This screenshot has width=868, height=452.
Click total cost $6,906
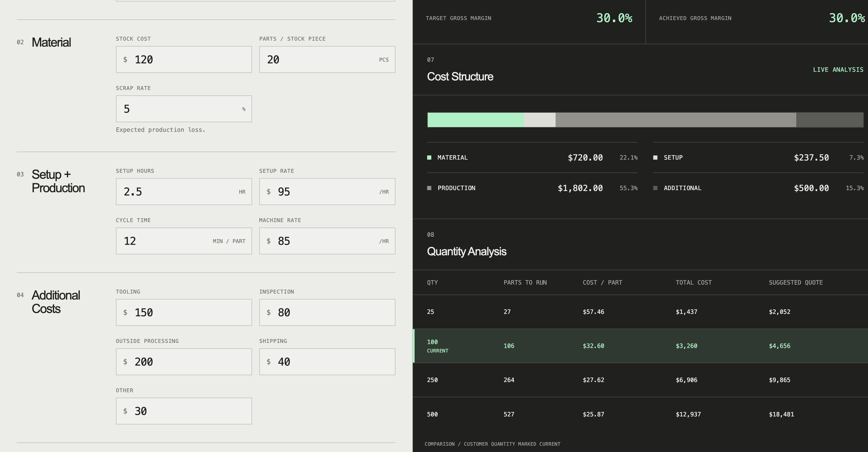[x=686, y=380]
